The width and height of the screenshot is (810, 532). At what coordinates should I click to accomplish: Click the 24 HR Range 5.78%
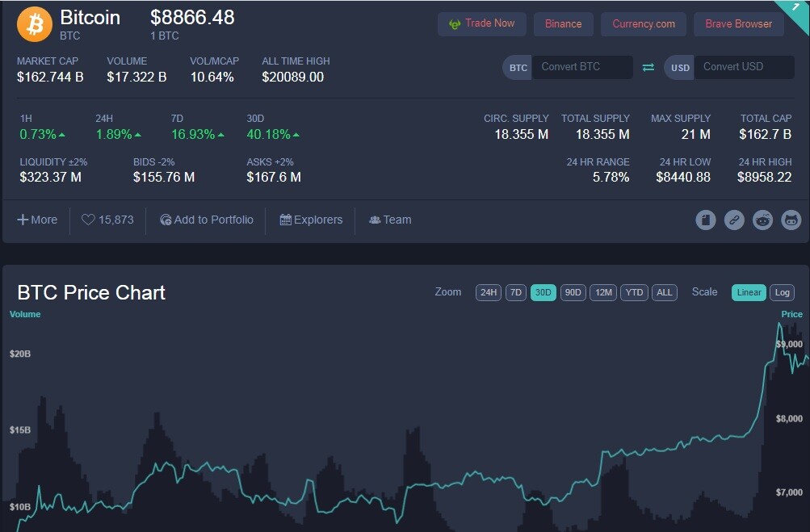point(611,177)
